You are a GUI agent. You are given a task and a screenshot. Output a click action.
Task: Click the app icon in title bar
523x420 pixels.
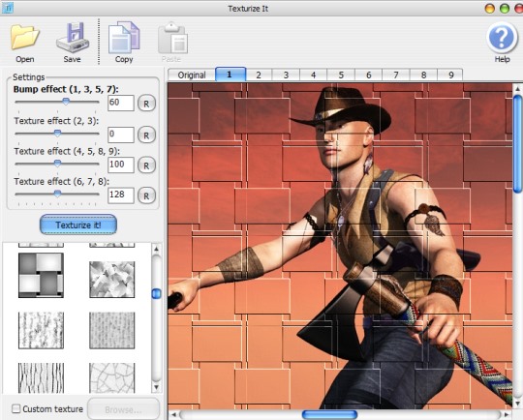pos(8,8)
